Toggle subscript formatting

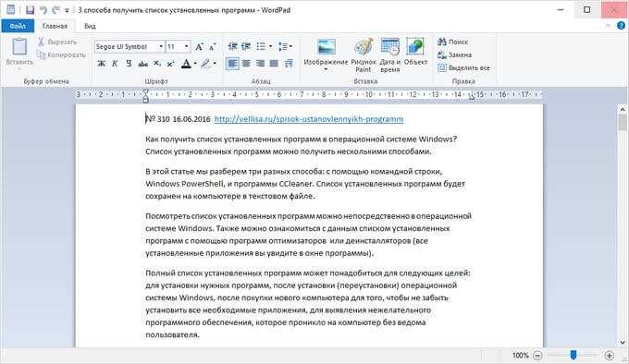[157, 63]
